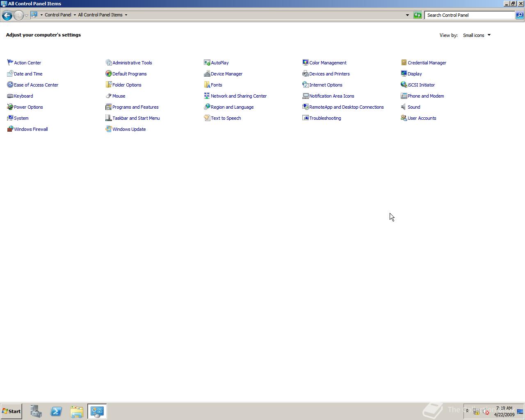This screenshot has width=525, height=420.
Task: Click the Color Management monitor icon
Action: tap(306, 63)
